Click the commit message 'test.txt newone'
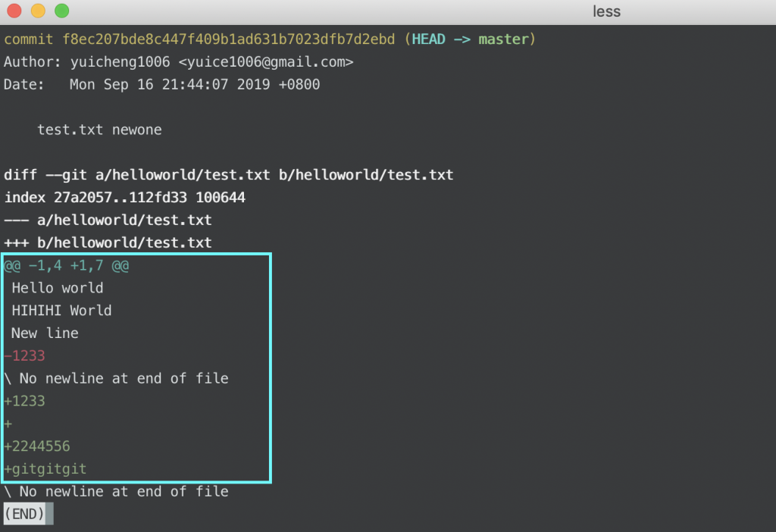 click(x=99, y=130)
